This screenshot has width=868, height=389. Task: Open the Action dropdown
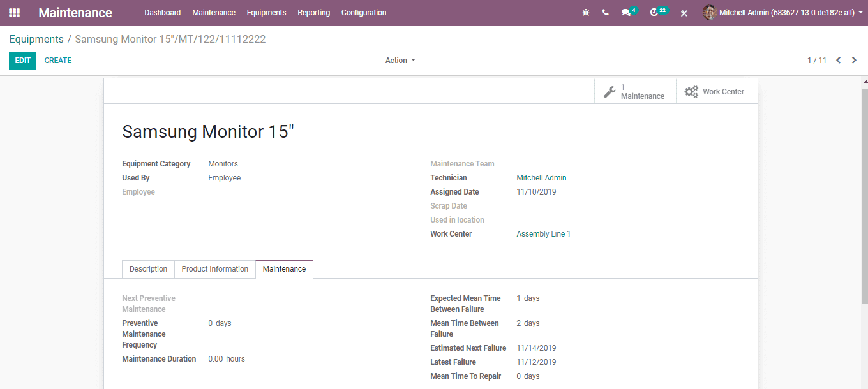click(400, 61)
